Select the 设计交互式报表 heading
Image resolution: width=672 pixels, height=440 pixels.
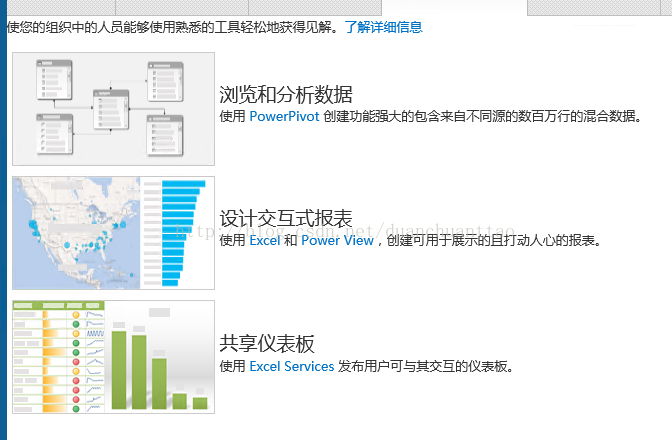(x=286, y=219)
